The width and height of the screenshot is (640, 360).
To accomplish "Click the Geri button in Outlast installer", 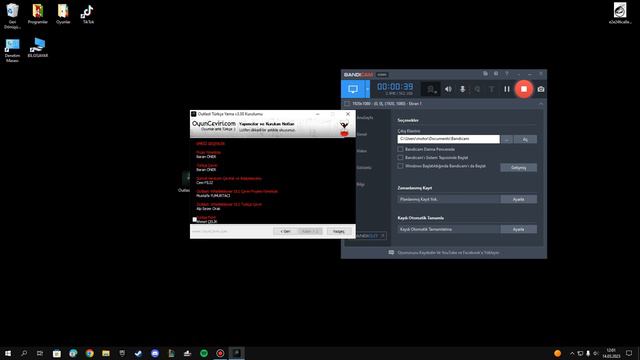I will (285, 231).
